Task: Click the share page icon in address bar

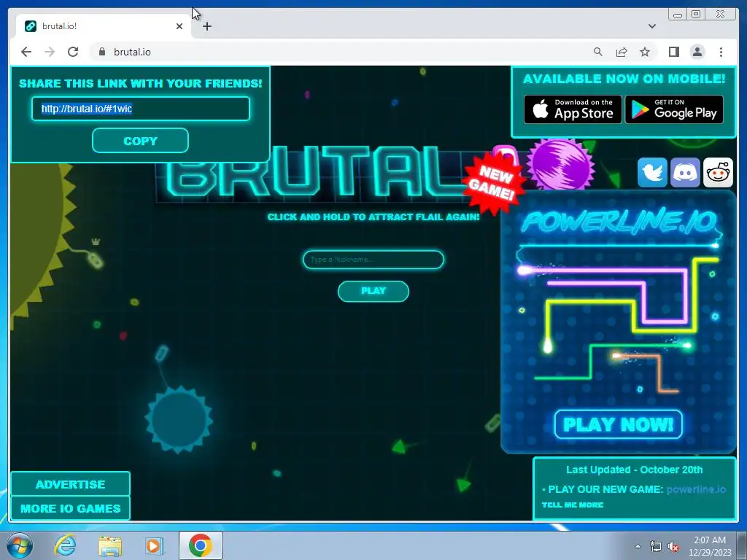Action: [622, 52]
